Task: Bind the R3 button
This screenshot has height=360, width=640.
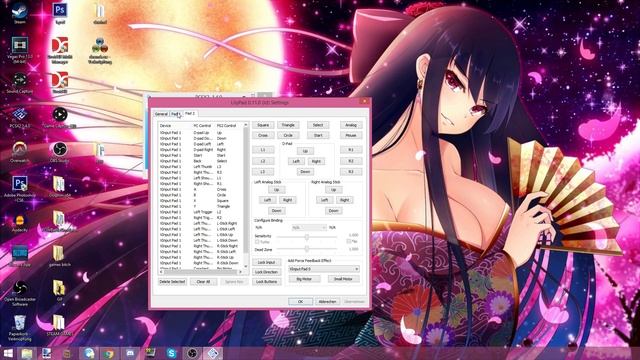Action: coord(351,172)
